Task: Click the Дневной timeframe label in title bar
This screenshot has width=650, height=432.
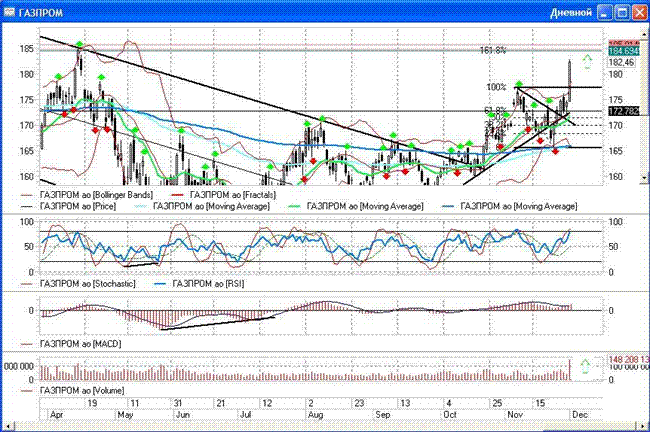Action: (x=571, y=12)
